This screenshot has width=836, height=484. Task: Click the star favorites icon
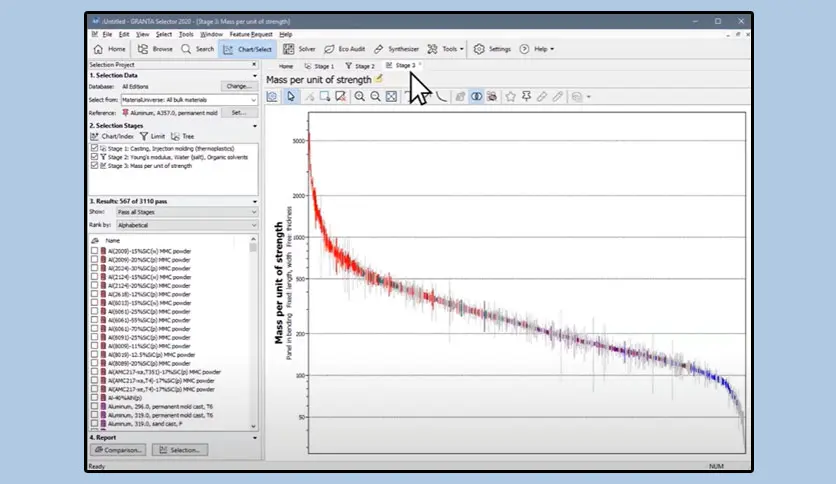pos(510,96)
